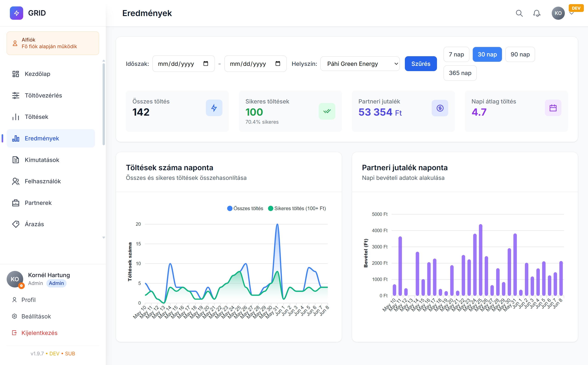Select the 30 nap range button

pyautogui.click(x=487, y=54)
